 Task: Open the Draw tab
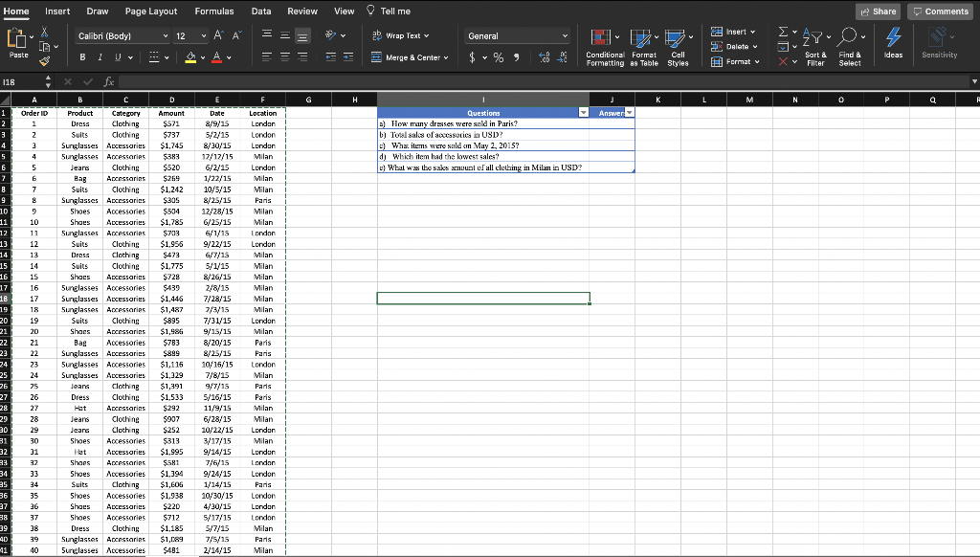[x=97, y=11]
